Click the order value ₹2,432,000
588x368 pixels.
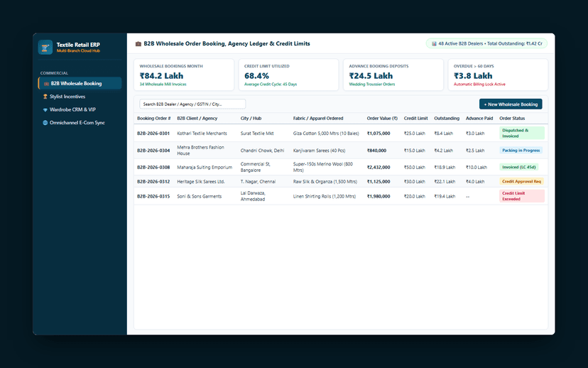[379, 168]
